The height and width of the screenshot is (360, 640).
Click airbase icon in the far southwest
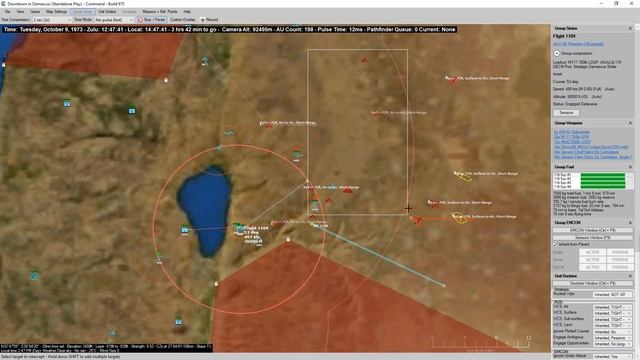tap(34, 276)
